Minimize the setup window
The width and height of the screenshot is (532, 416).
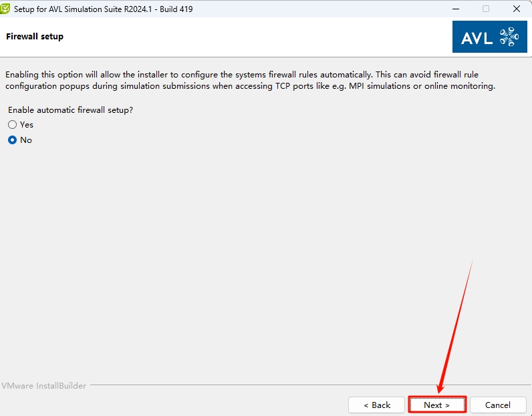pyautogui.click(x=454, y=9)
